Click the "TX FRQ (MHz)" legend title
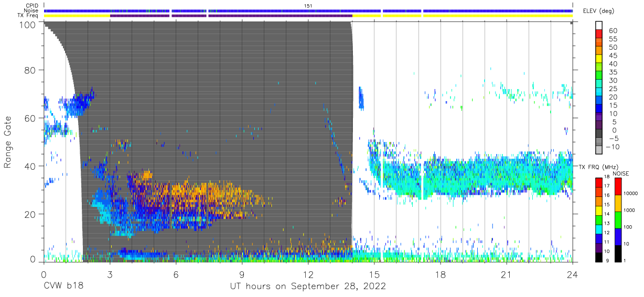644x297 pixels. 598,167
